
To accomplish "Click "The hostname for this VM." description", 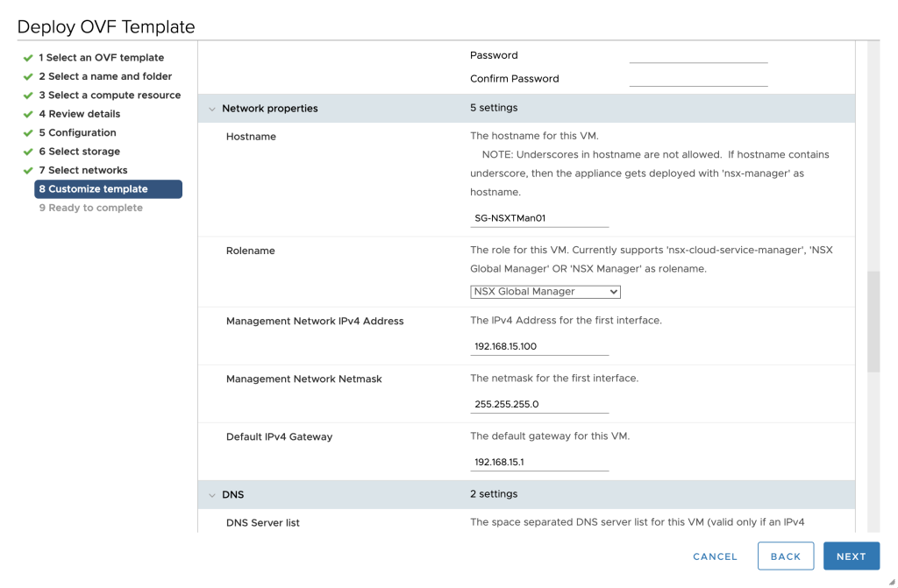I will [534, 136].
